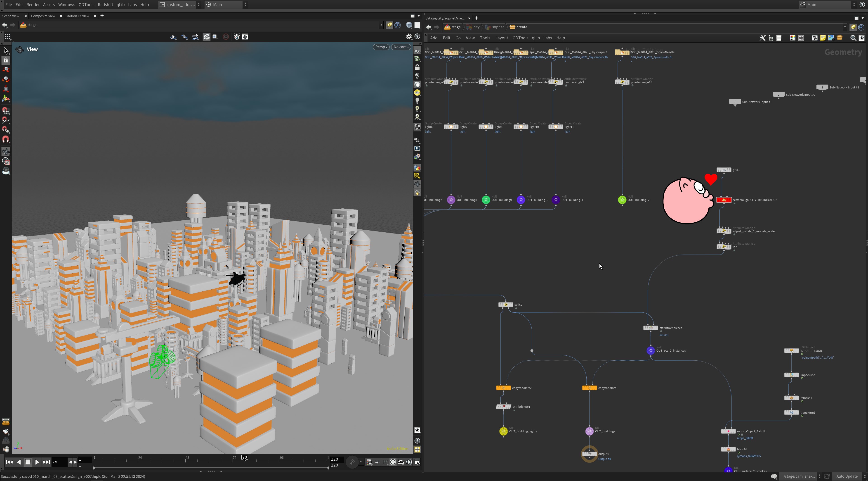The width and height of the screenshot is (868, 481).
Task: Click the OUT_buildings null node
Action: [x=589, y=431]
